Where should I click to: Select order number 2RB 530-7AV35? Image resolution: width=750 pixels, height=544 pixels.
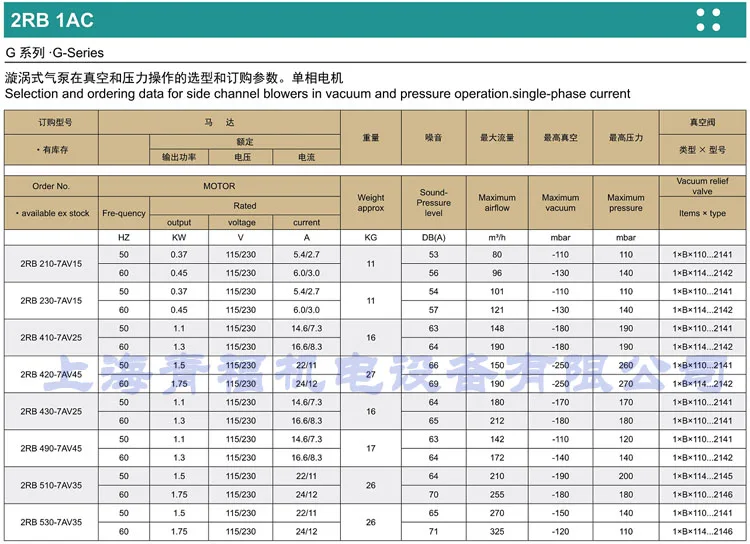[51, 522]
